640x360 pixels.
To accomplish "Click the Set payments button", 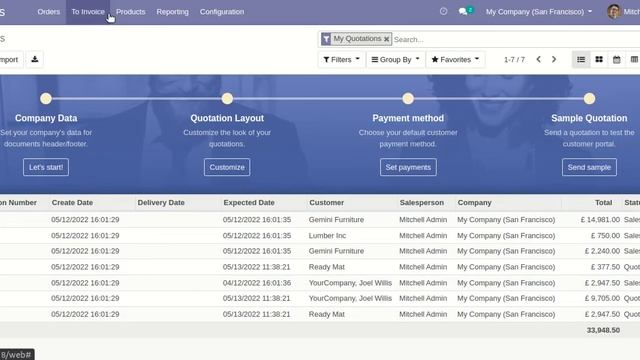I will click(x=408, y=167).
